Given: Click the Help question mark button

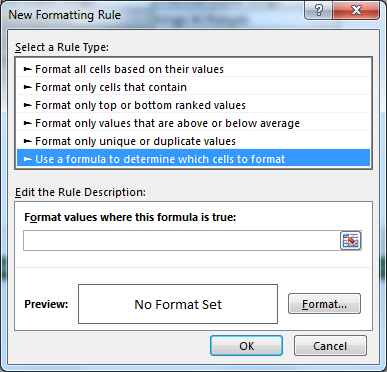Looking at the screenshot, I should (318, 11).
